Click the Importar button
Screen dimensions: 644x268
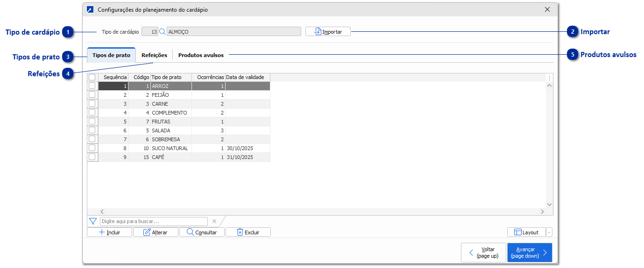[328, 32]
